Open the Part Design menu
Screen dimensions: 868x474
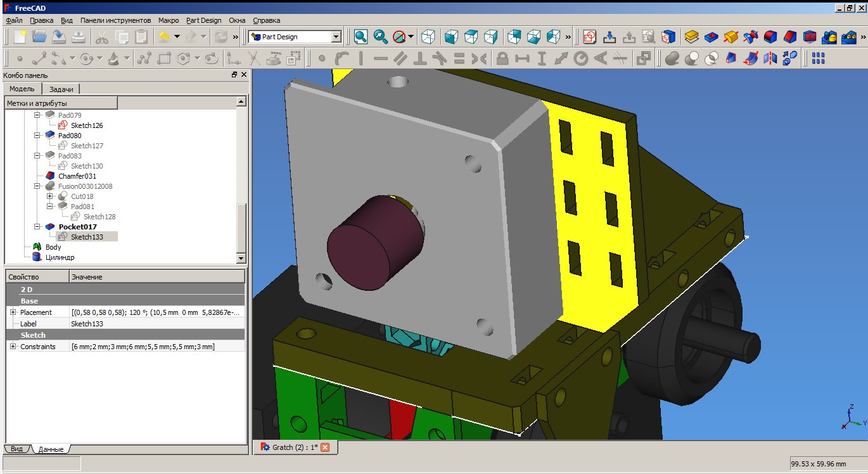pos(203,20)
